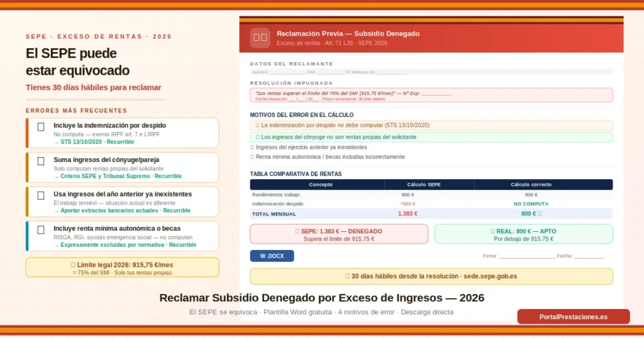Download the W .DOCX template

tap(272, 256)
